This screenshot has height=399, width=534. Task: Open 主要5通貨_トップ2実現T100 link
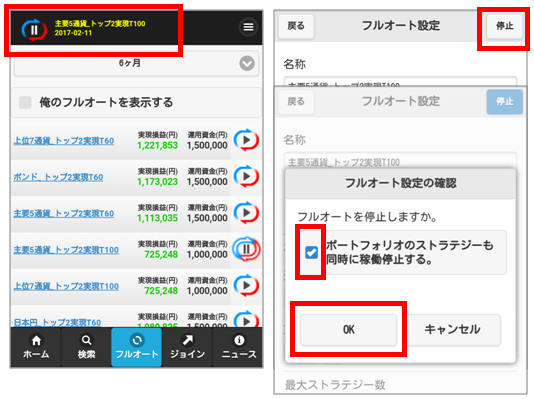[x=66, y=250]
